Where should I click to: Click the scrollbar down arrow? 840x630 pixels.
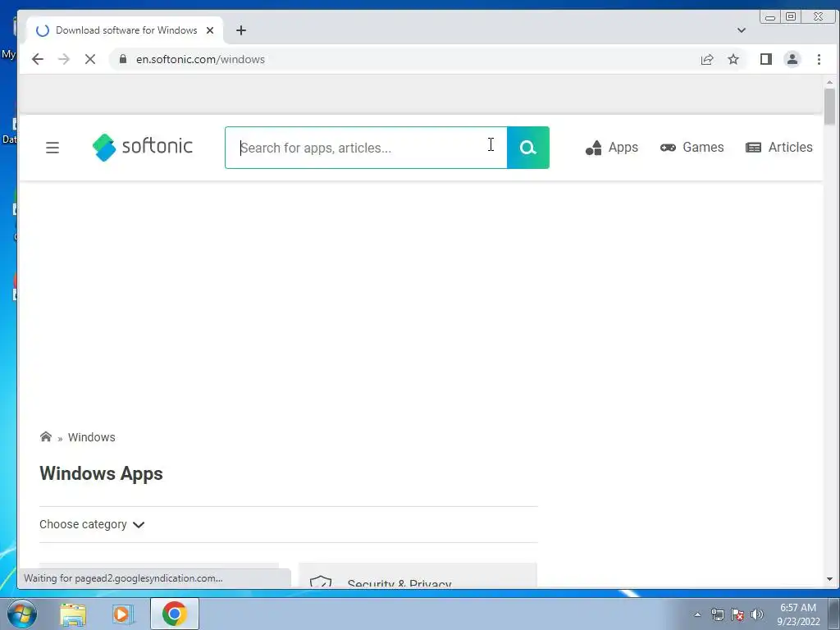coord(829,579)
